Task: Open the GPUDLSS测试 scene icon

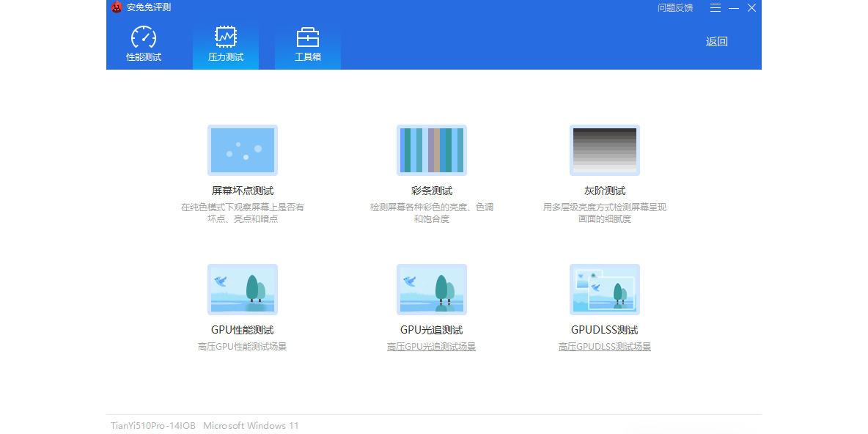Action: [604, 290]
